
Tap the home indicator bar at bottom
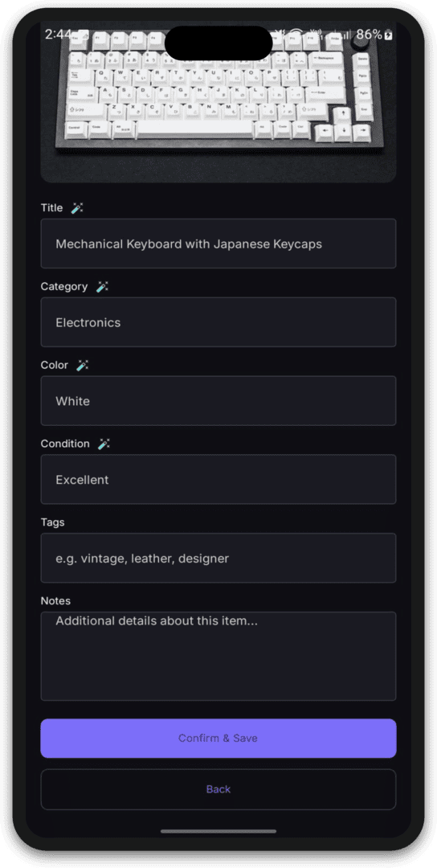[218, 831]
